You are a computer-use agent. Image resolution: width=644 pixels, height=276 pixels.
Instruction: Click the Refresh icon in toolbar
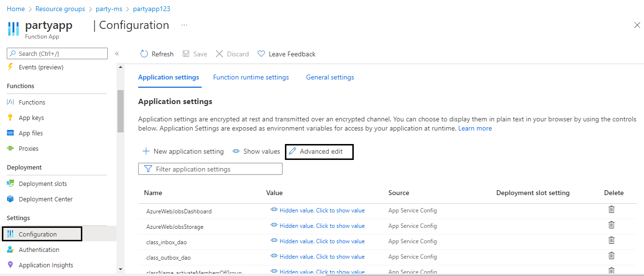pos(144,54)
